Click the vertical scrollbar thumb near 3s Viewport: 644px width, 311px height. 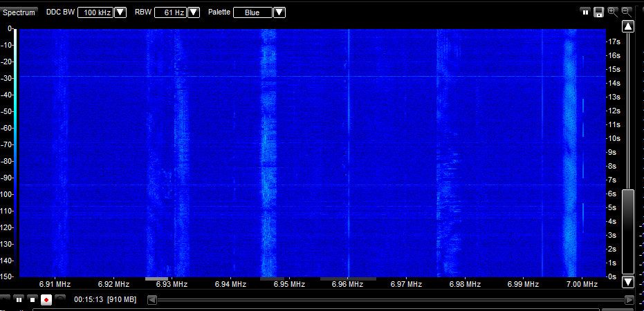click(628, 232)
